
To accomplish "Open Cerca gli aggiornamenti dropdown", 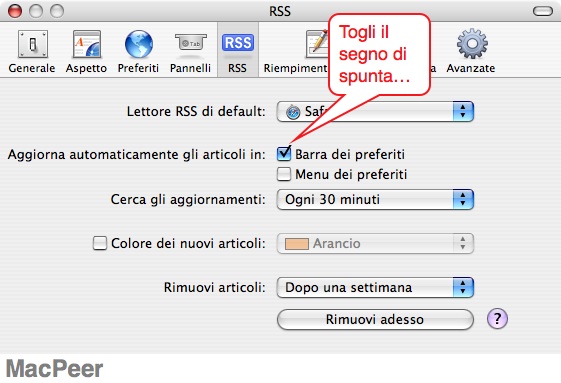I will point(375,199).
